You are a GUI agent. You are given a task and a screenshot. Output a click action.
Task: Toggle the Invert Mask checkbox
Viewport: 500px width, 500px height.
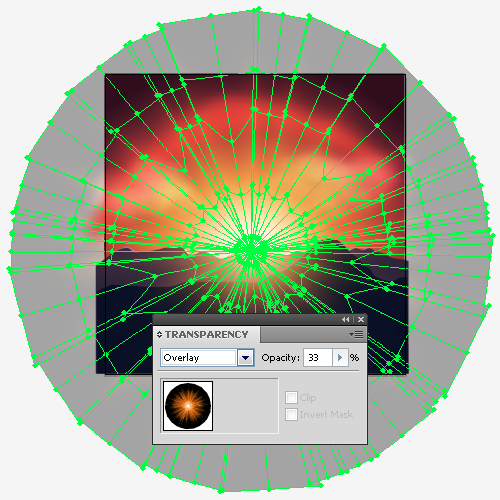(291, 415)
